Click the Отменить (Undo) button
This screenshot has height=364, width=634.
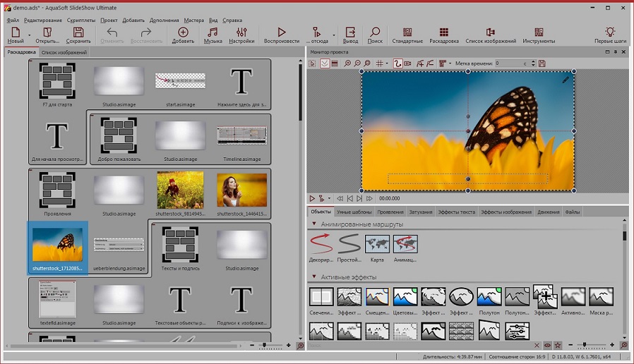(x=112, y=35)
